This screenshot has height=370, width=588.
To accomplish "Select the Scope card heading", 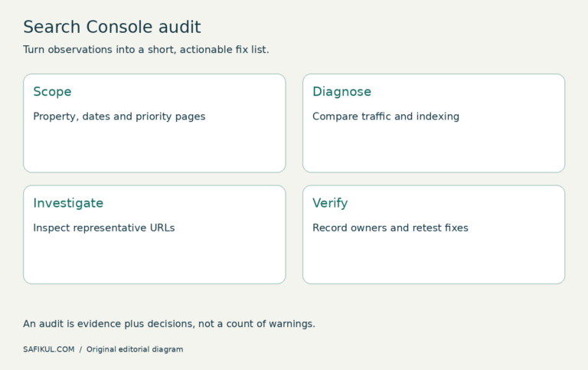I will pyautogui.click(x=52, y=92).
